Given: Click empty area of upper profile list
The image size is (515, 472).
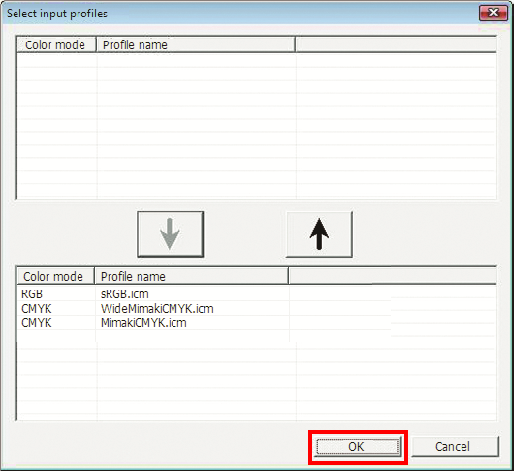Looking at the screenshot, I should pos(256,126).
